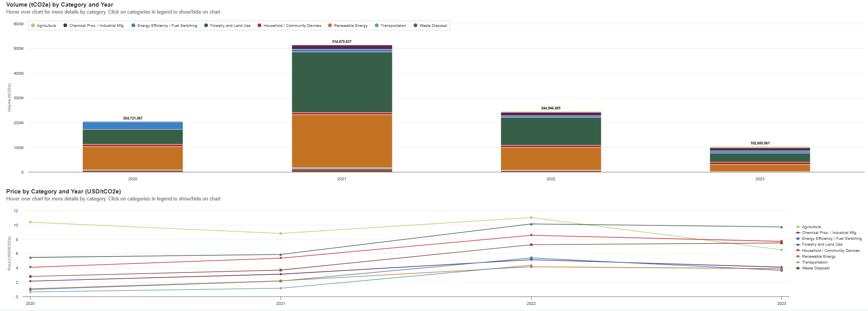Click Agriculture 2022 data point on line chart
Image resolution: width=868 pixels, height=311 pixels.
click(x=531, y=218)
